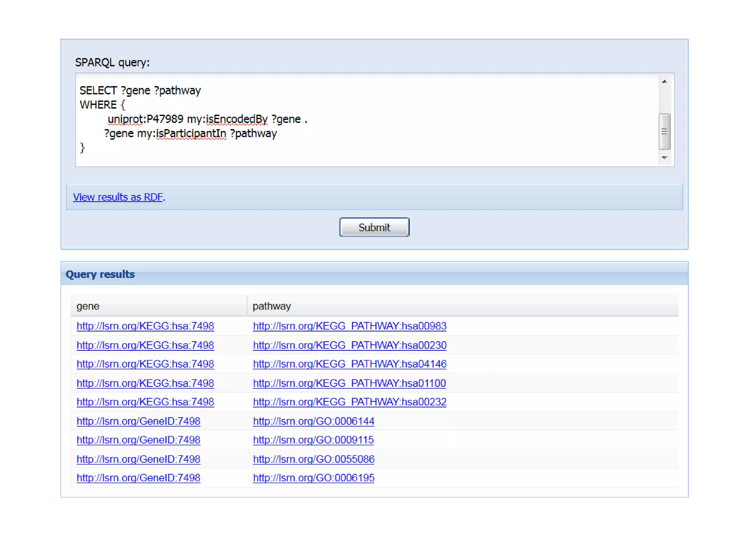The image size is (747, 560).
Task: Click the query box scroll up arrow
Action: point(664,82)
